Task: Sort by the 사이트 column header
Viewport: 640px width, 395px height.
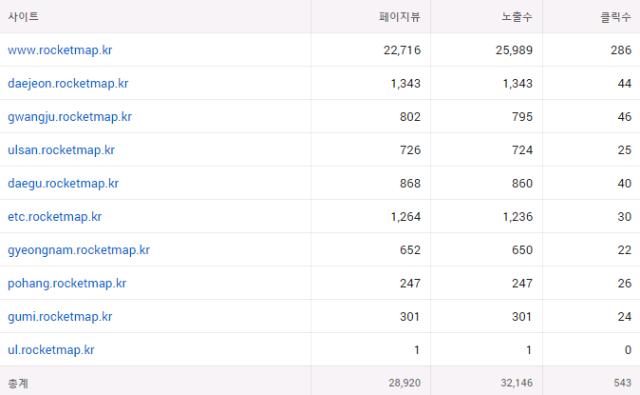Action: click(23, 17)
